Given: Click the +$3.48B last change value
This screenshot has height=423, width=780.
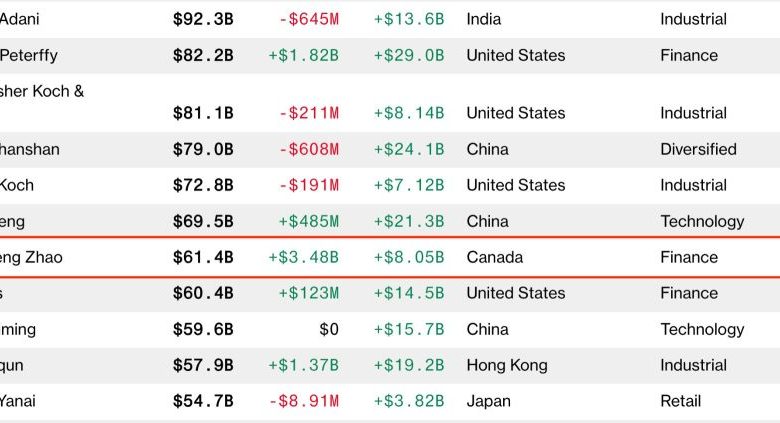Looking at the screenshot, I should coord(303,257).
